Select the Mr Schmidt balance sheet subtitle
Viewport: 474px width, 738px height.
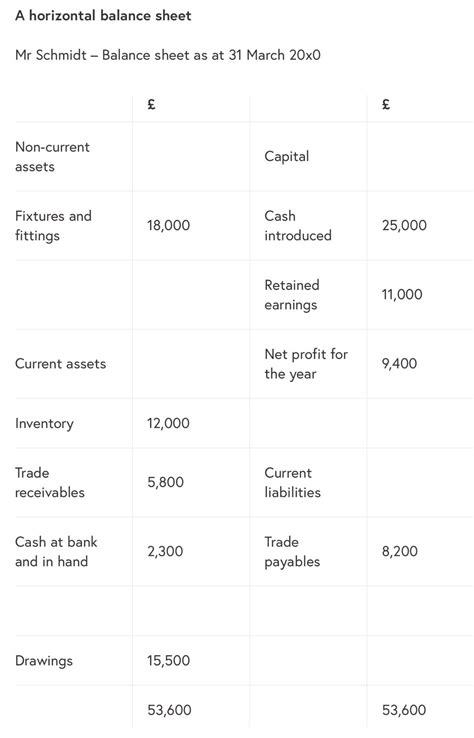(168, 55)
